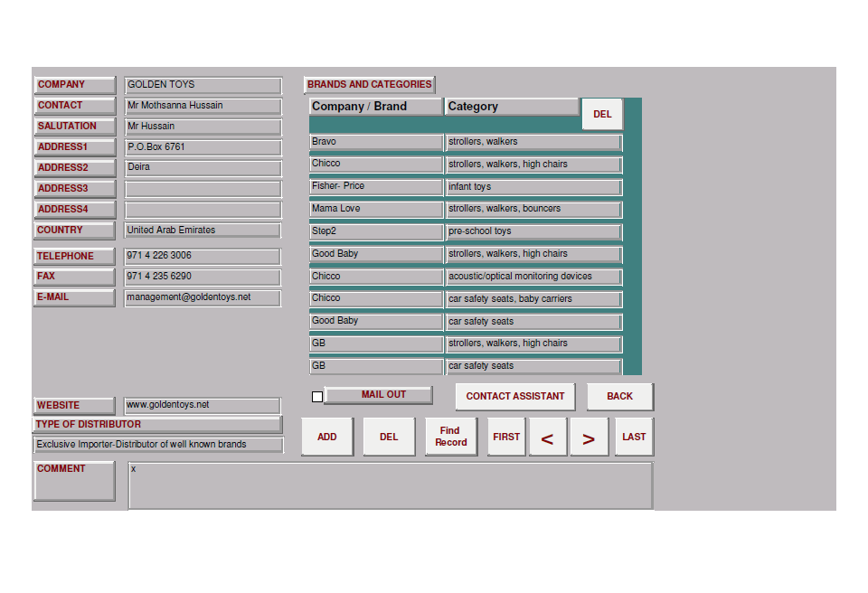This screenshot has height=593, width=868.
Task: Open the CONTACT ASSISTANT button
Action: coord(514,397)
